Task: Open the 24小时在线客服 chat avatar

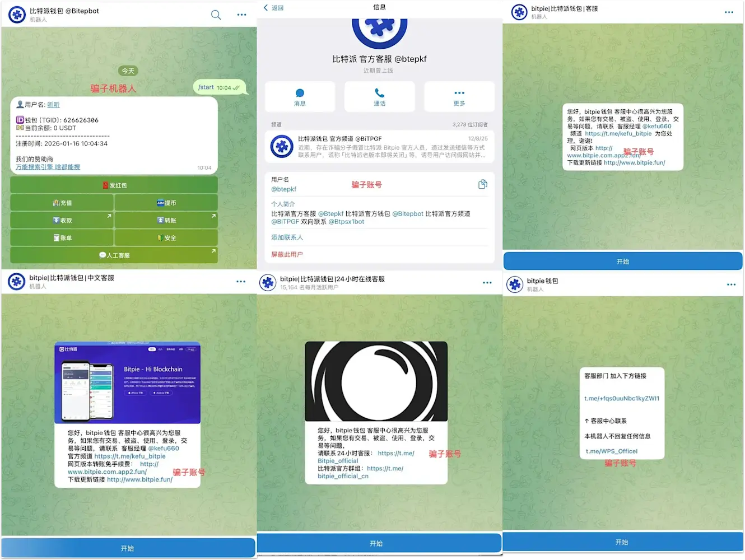Action: 268,283
